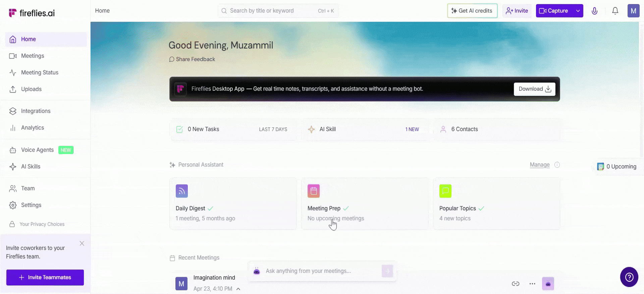Open the AI Skill card
Viewport: 644px width, 294px height.
tap(365, 129)
